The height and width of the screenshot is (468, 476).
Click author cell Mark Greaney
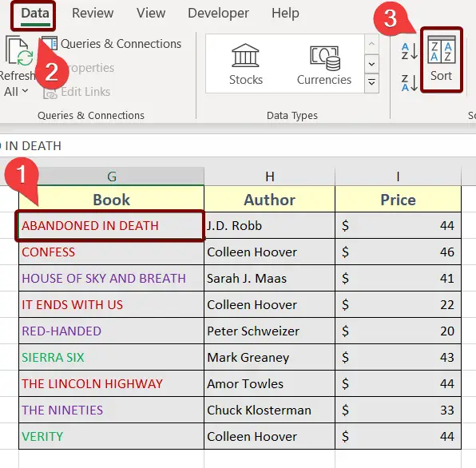(270, 357)
